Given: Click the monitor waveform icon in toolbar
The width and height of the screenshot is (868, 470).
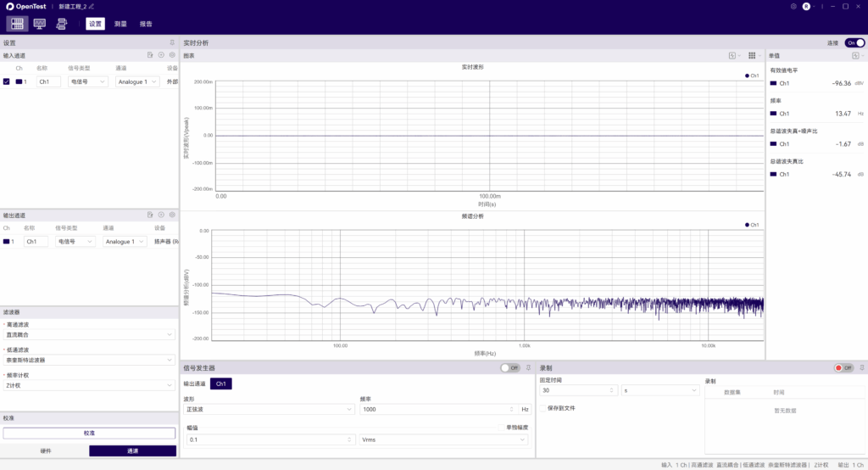Looking at the screenshot, I should click(40, 24).
